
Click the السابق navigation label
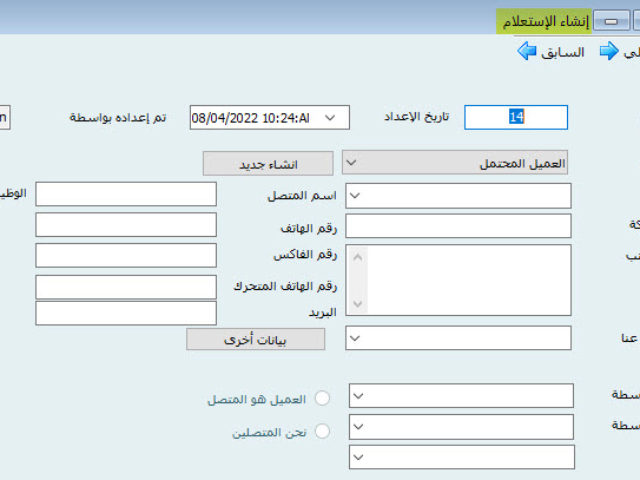click(x=563, y=52)
